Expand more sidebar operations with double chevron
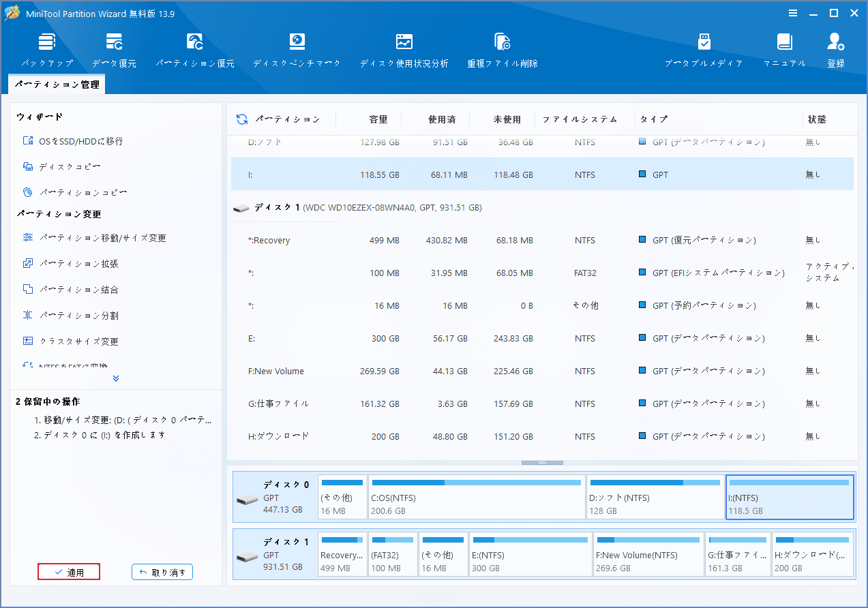868x608 pixels. point(116,378)
